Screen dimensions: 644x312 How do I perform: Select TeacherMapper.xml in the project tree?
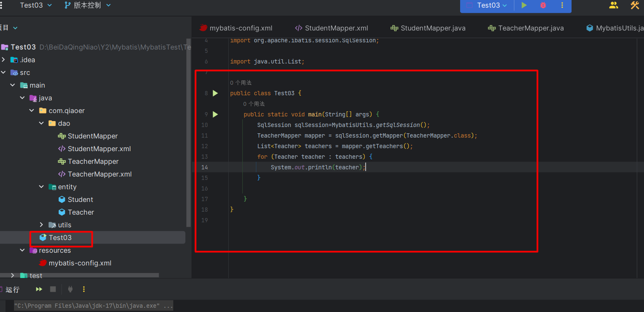[x=100, y=174]
